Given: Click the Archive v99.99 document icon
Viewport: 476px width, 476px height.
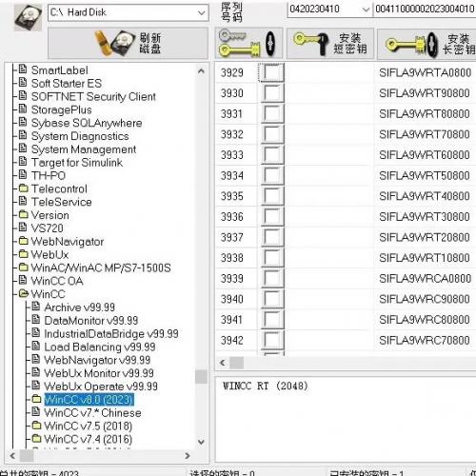Looking at the screenshot, I should coord(36,307).
